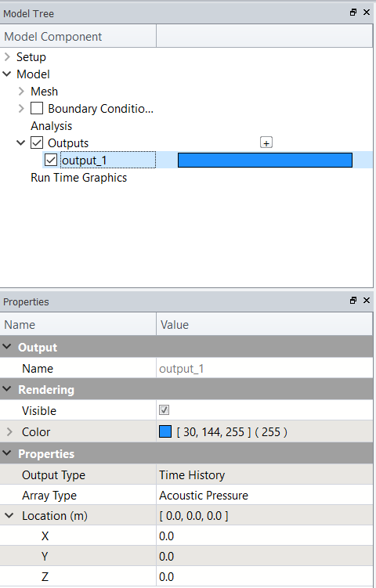Collapse the Location (m) property

click(x=9, y=516)
